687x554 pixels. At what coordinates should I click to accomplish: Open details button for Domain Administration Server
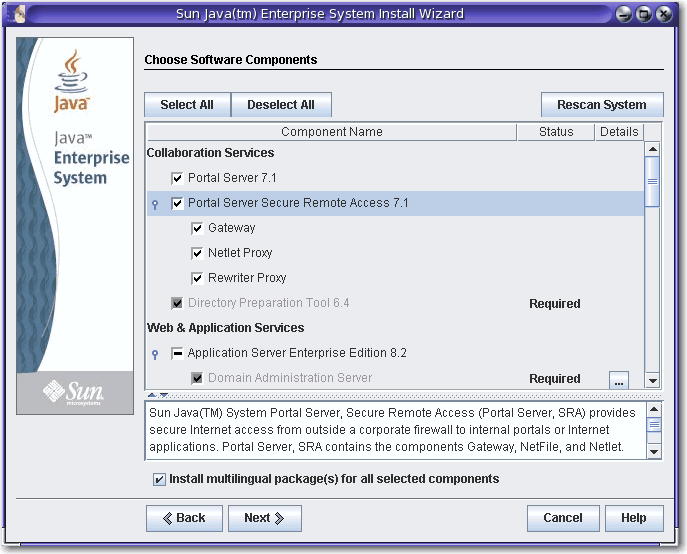(619, 380)
